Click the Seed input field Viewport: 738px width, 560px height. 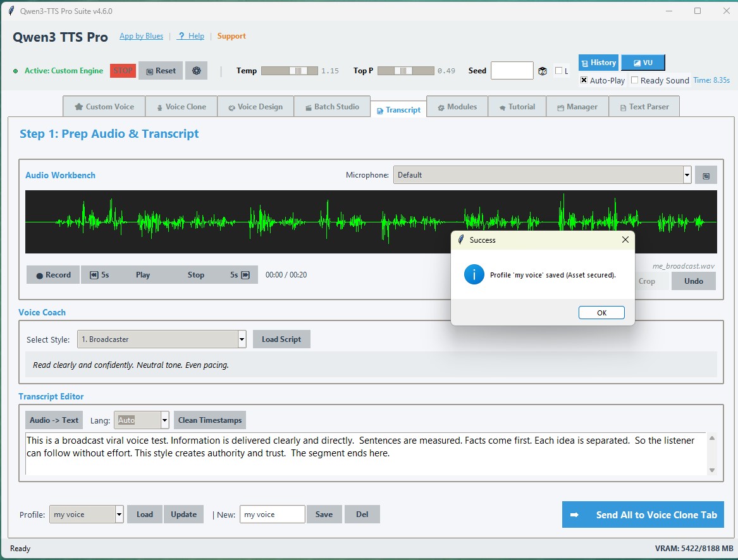[x=512, y=71]
